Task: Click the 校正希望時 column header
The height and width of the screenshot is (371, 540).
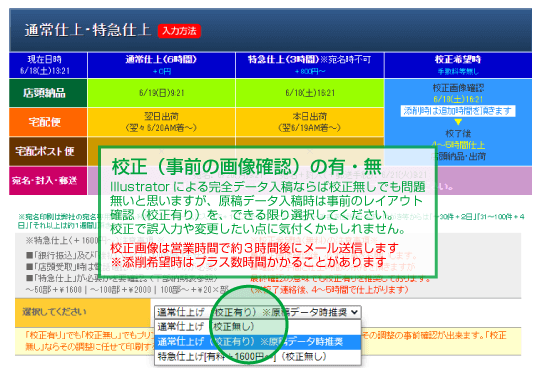Action: (x=458, y=65)
